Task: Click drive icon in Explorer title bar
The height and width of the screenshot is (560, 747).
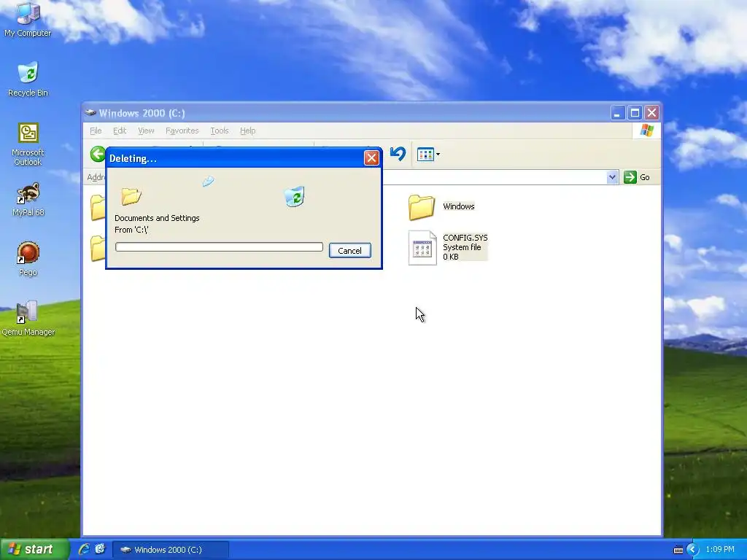Action: tap(90, 113)
